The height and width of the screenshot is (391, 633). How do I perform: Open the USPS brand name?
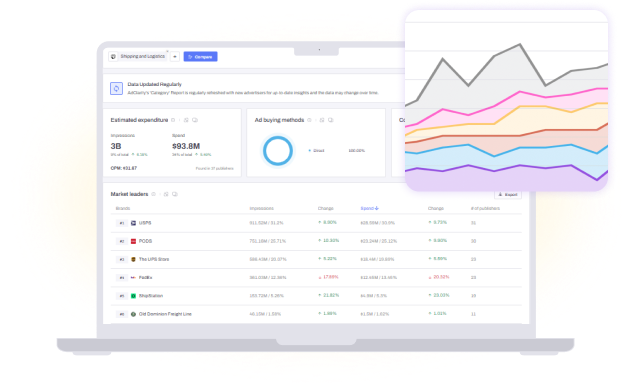coord(145,223)
